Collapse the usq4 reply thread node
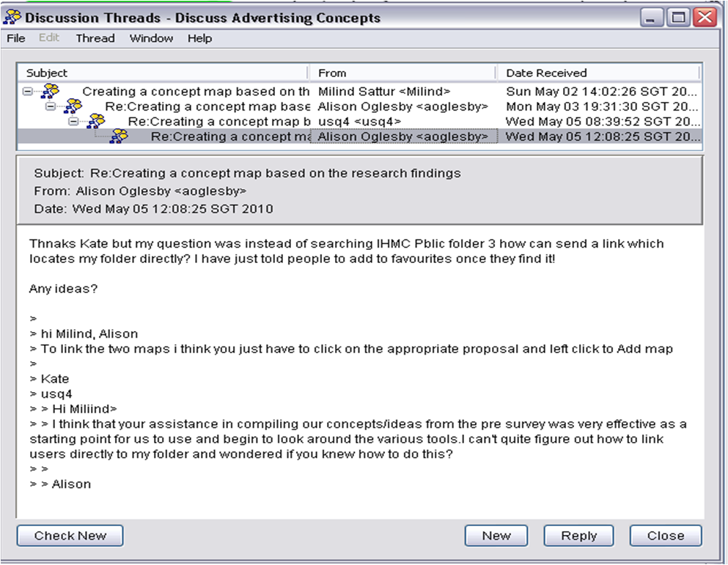Screen dimensions: 728x565 tap(73, 121)
